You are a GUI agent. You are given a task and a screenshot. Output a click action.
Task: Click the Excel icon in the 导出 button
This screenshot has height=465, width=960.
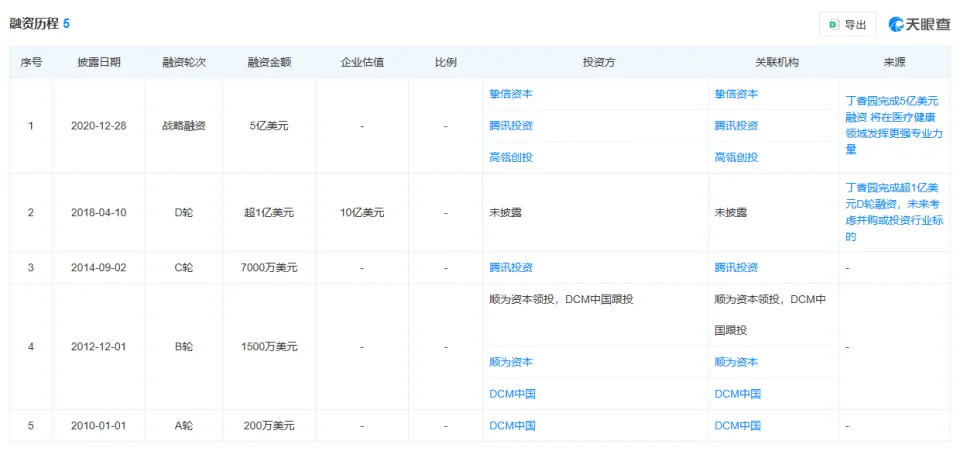[x=833, y=24]
